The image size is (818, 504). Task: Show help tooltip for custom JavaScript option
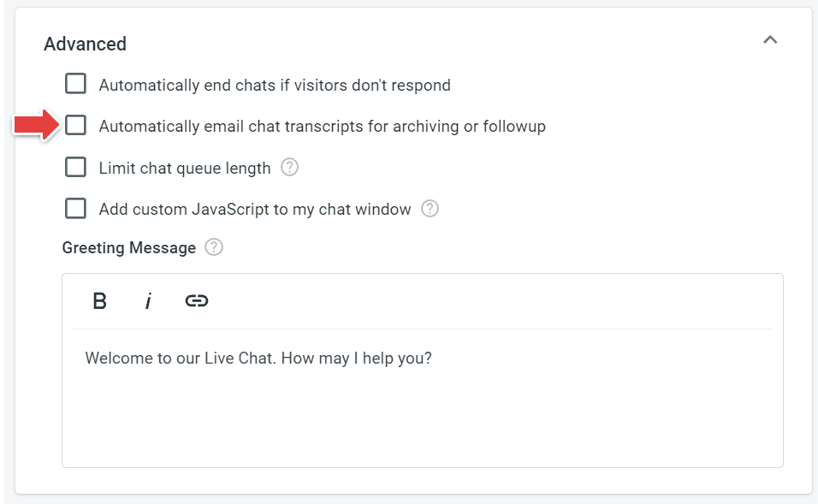coord(430,208)
